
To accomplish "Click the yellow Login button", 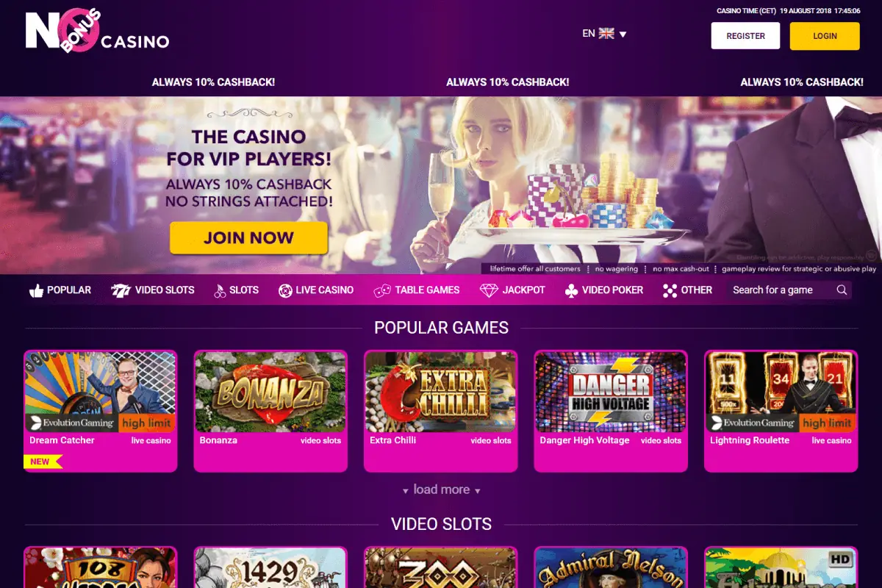I will [825, 36].
